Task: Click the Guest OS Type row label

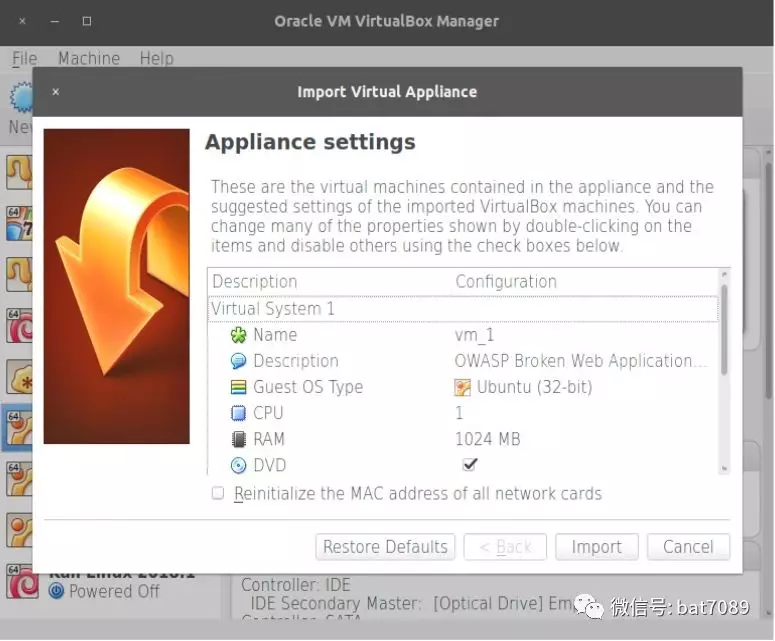Action: click(x=308, y=387)
